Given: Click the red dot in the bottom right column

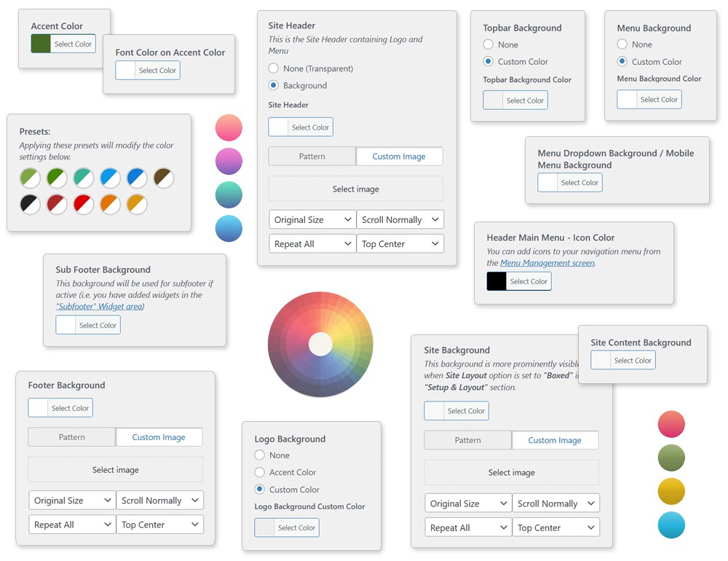Looking at the screenshot, I should [670, 424].
